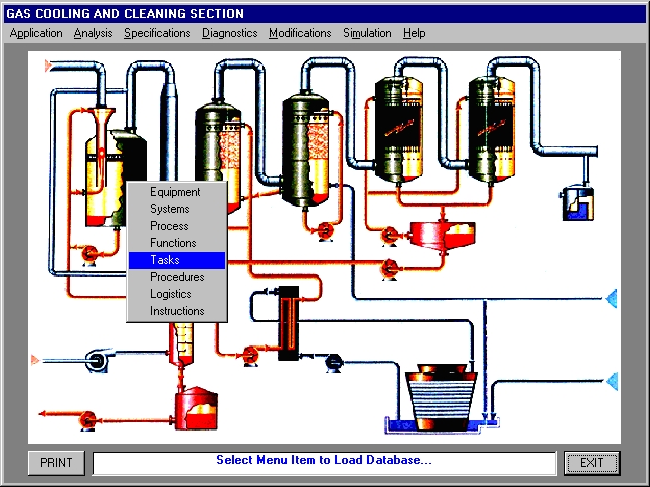
Task: Select the cooling tower at the bottom
Action: [x=441, y=397]
